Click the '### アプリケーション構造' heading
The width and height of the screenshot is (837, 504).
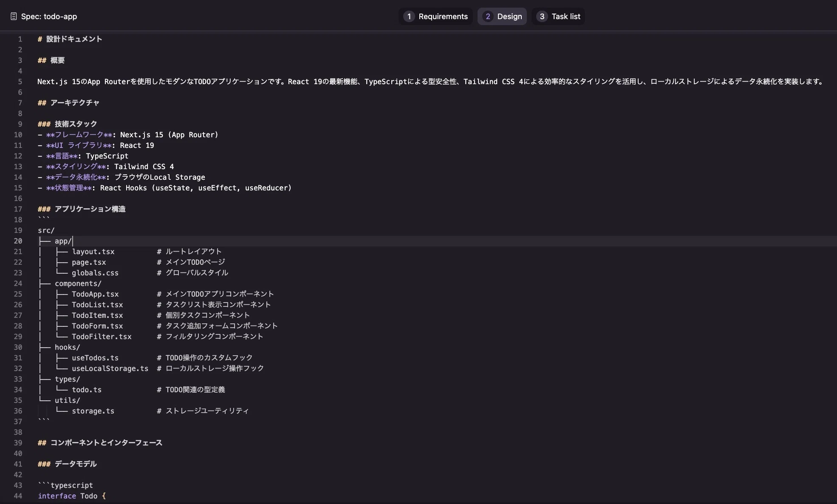coord(82,209)
